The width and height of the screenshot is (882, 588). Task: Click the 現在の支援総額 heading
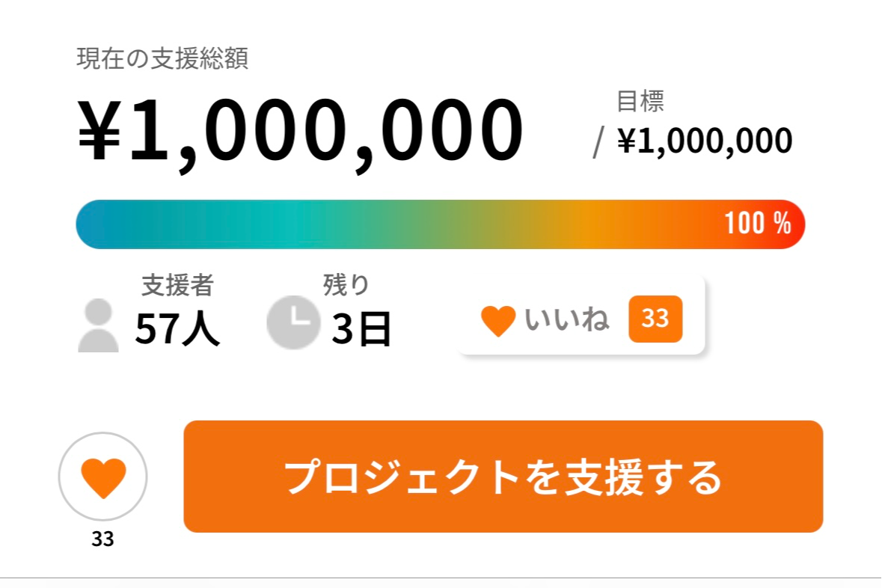click(x=162, y=59)
